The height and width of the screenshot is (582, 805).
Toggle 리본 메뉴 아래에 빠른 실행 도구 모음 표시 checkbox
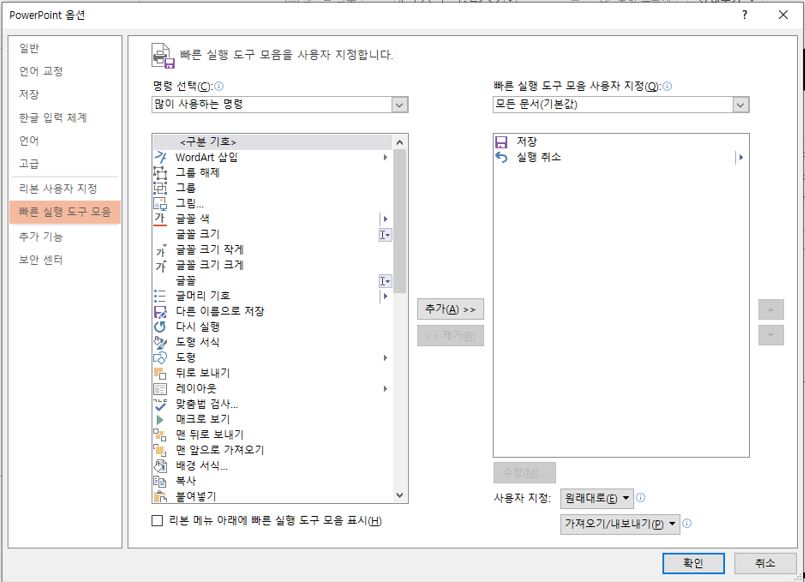pos(158,520)
